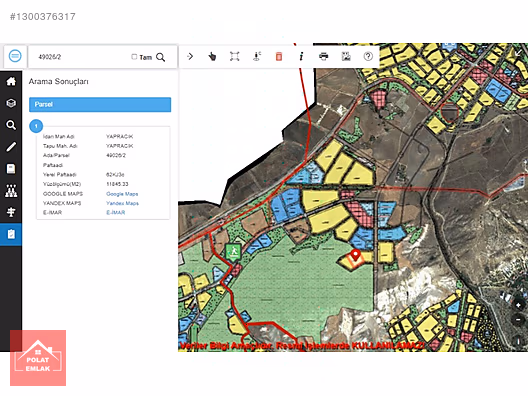
Task: Open help question mark icon
Action: (x=368, y=56)
